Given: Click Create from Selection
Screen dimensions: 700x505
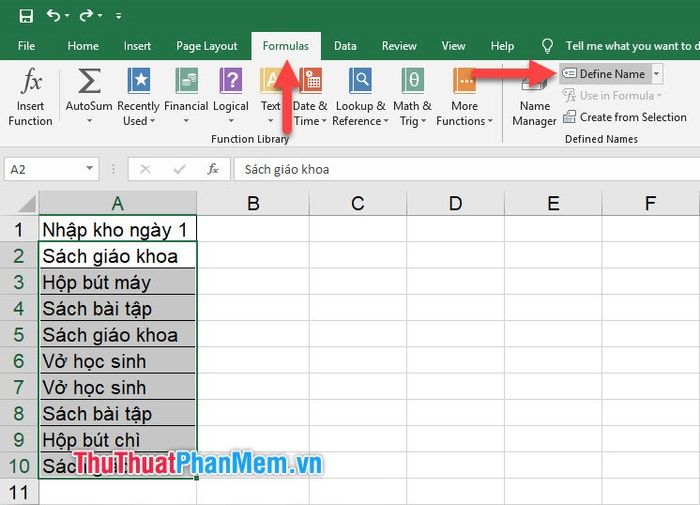Looking at the screenshot, I should 625,117.
